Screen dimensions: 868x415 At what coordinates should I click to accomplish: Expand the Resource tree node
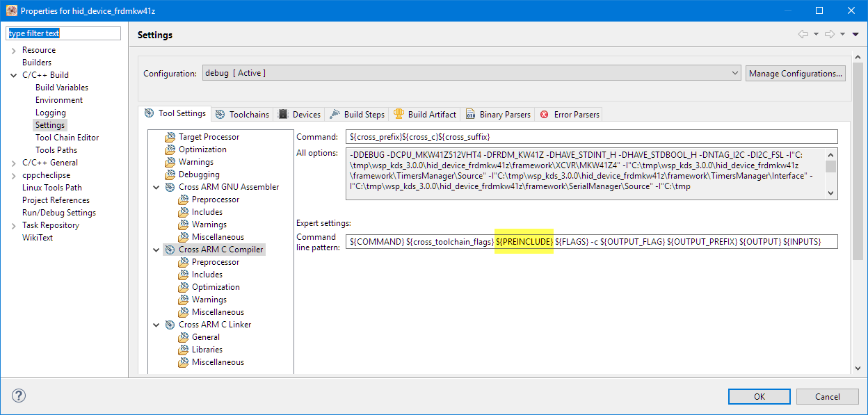(14, 50)
